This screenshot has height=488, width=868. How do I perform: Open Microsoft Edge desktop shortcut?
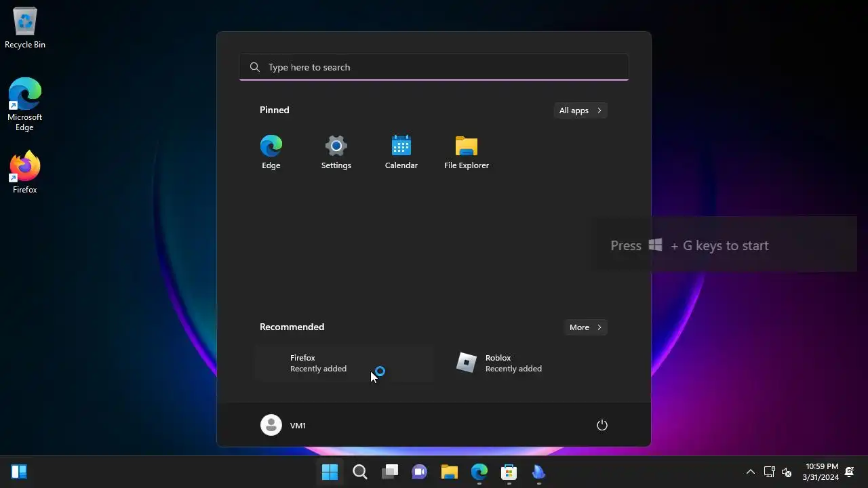(25, 104)
